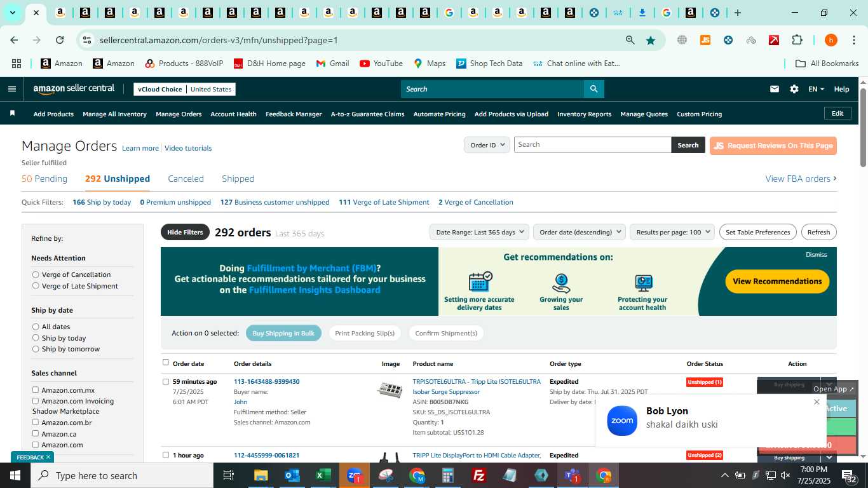868x488 pixels.
Task: Click the Growing your sales icon
Action: click(x=561, y=282)
